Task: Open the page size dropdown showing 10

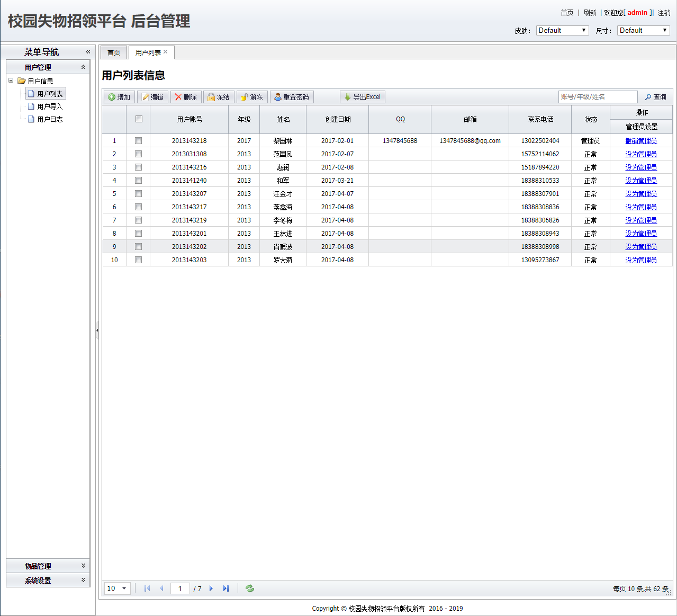Action: [118, 588]
